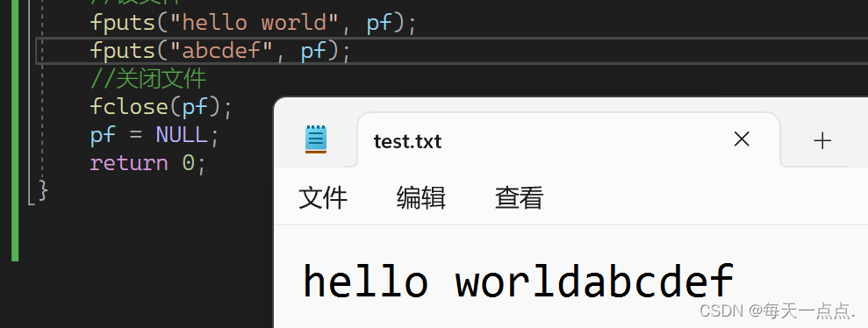The width and height of the screenshot is (868, 328).
Task: Open the 编辑 menu
Action: tap(420, 197)
